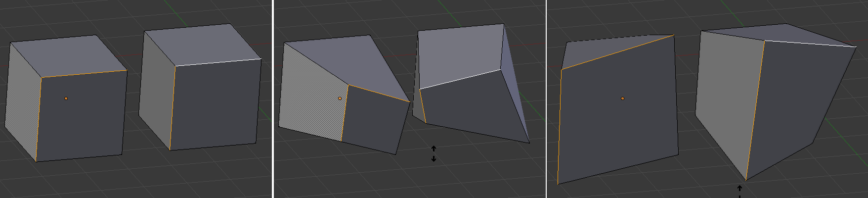Select the orange slanted top edge in middle-panel left shape
This screenshot has width=868, height=198.
(x=379, y=93)
